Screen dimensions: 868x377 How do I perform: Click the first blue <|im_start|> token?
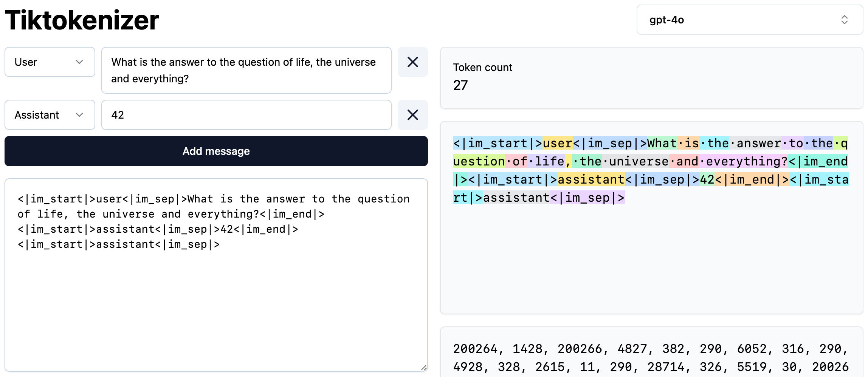click(x=498, y=143)
